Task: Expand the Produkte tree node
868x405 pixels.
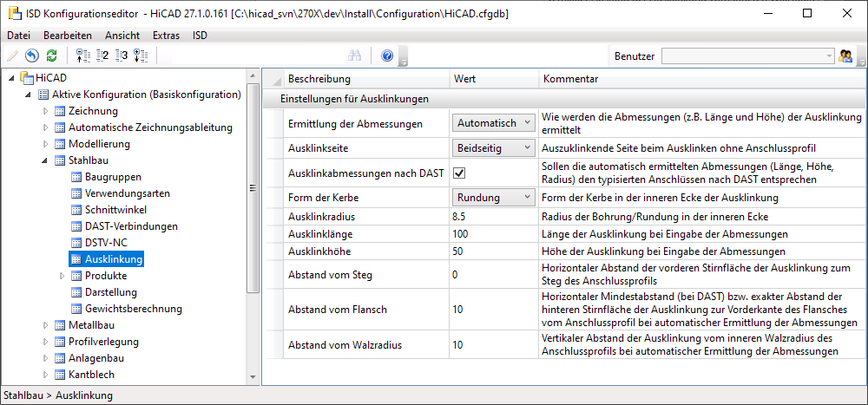Action: (62, 276)
